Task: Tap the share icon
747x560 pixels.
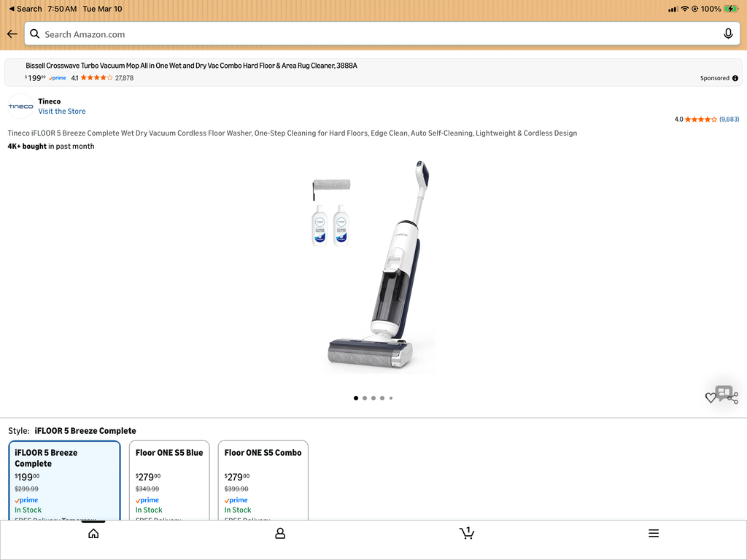Action: tap(734, 398)
